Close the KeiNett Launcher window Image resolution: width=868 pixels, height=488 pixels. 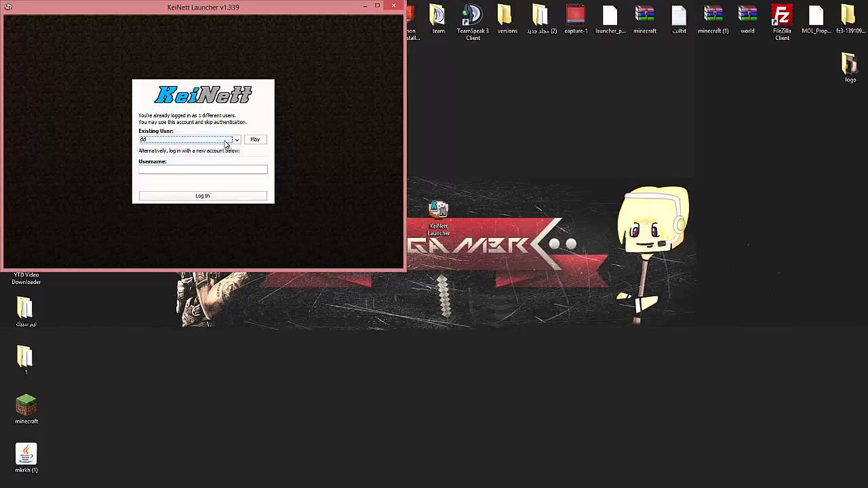coord(394,6)
